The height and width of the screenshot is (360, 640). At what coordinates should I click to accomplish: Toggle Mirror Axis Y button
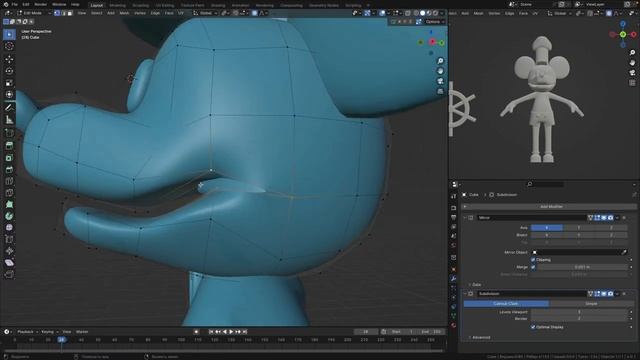579,228
